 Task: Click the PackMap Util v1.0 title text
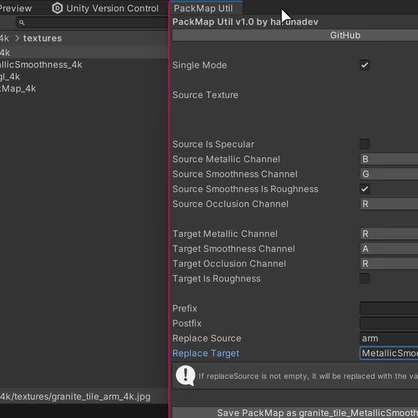click(x=245, y=22)
